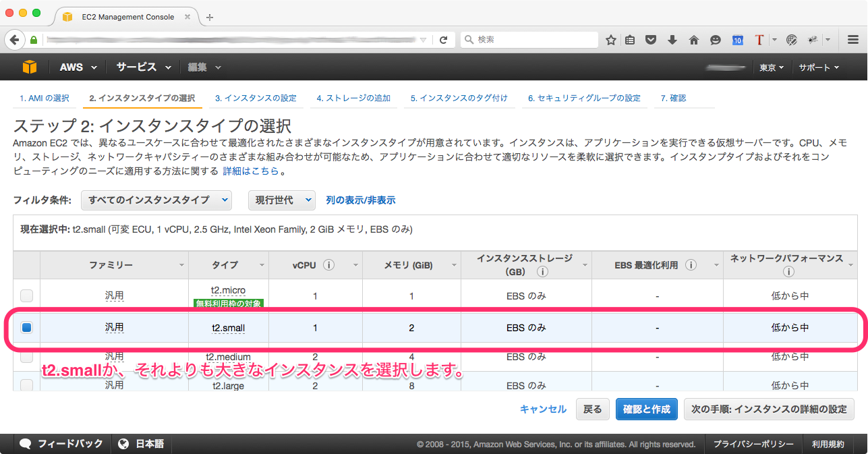The width and height of the screenshot is (868, 454).
Task: Show vCPU column info icon
Action: click(x=329, y=265)
